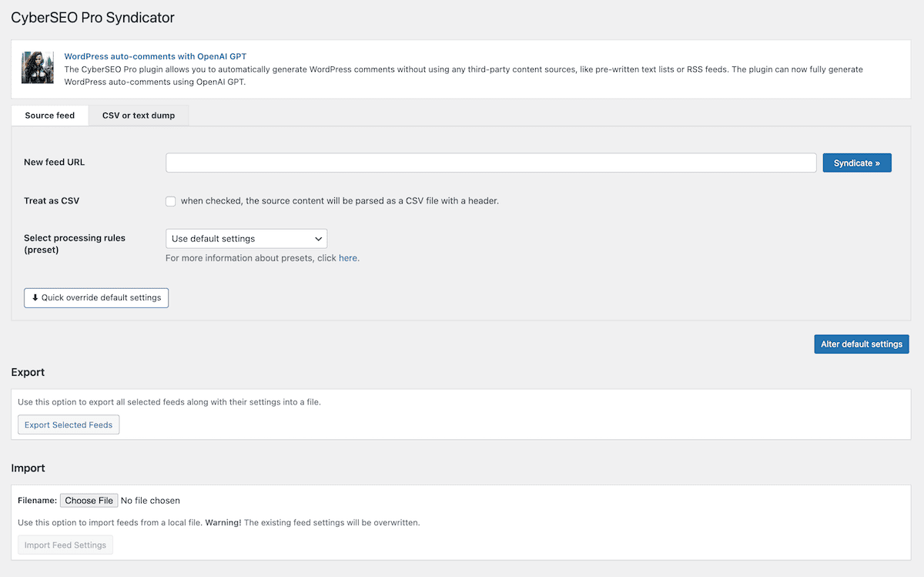
Task: Click the 'Filename:' label
Action: click(x=38, y=501)
